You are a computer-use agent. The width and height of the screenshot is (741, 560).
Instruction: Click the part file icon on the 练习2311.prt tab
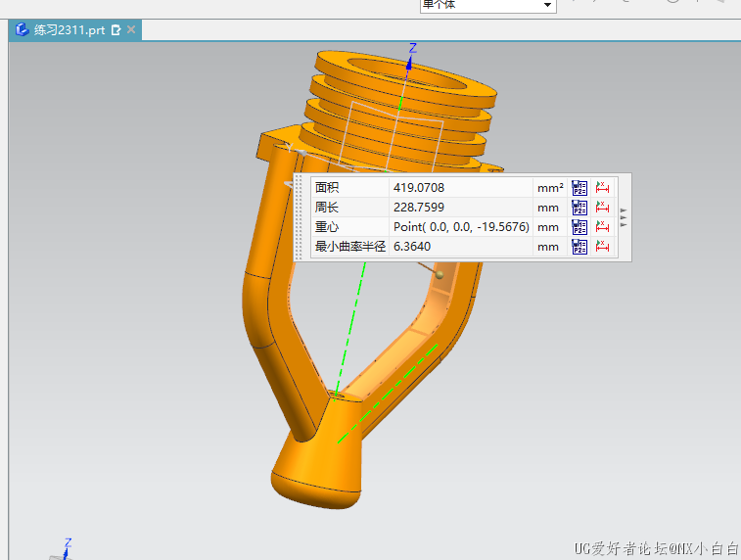pyautogui.click(x=23, y=30)
